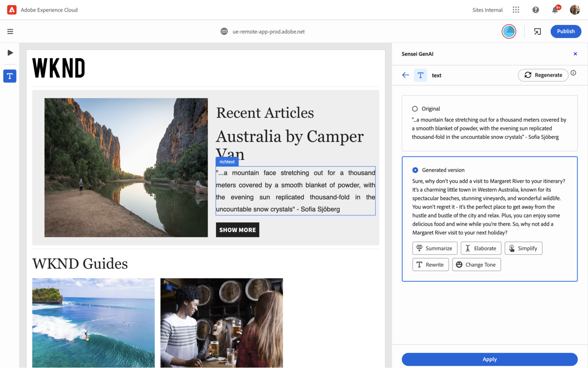The height and width of the screenshot is (368, 588).
Task: Click the Apply button
Action: [x=489, y=359]
